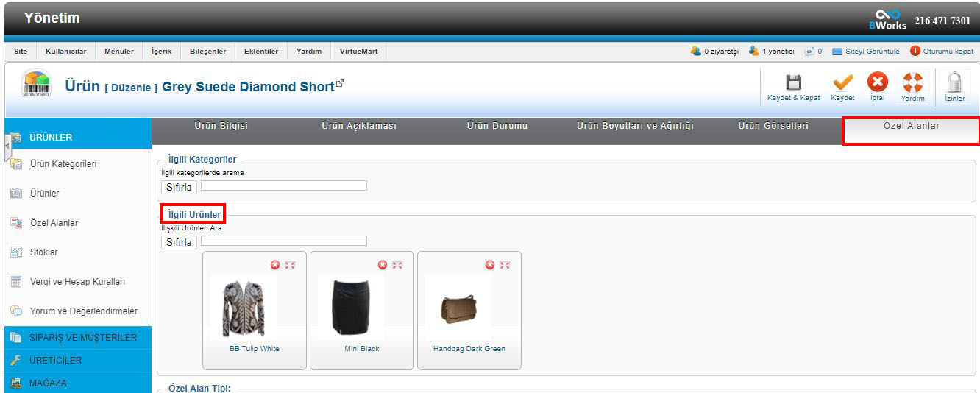Click the Mini Black product name
The image size is (980, 393).
pos(362,349)
